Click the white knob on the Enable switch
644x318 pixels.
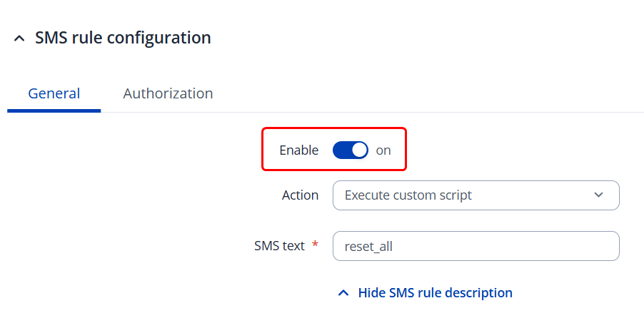[x=359, y=150]
